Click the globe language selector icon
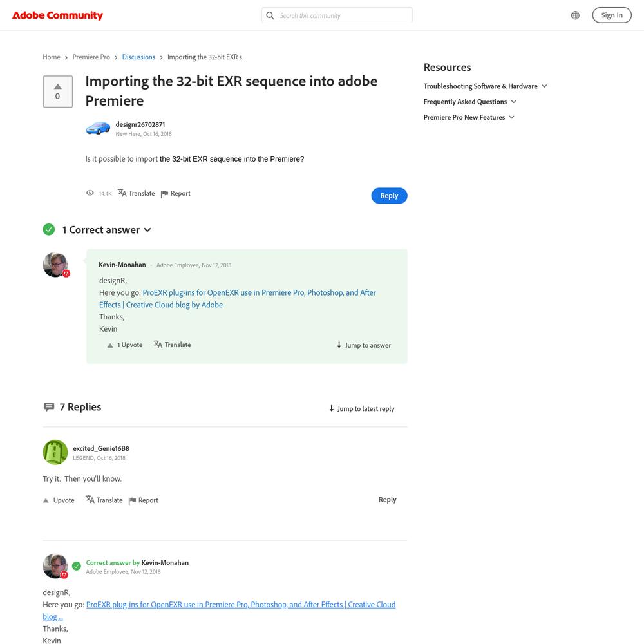The image size is (644, 644). pos(575,15)
